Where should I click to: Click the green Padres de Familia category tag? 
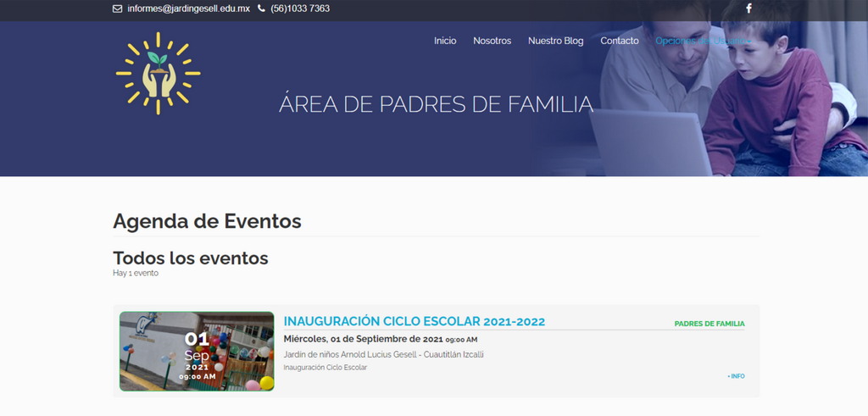[709, 324]
